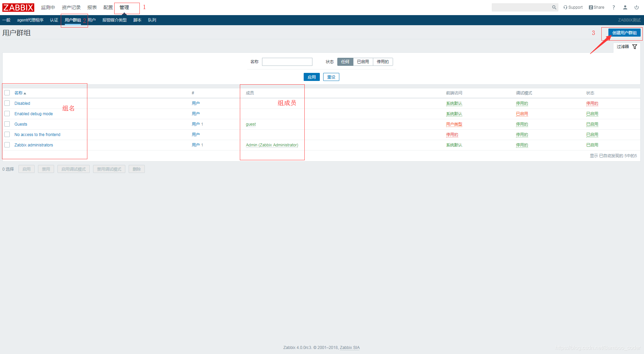
Task: Click the 启用 bulk action button
Action: pyautogui.click(x=27, y=169)
